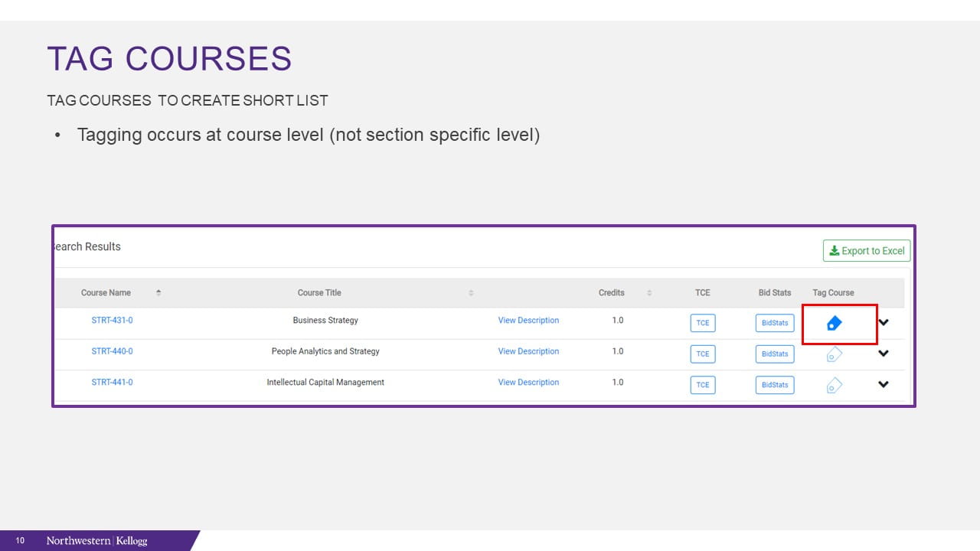Expand the STRT-431-0 row chevron
980x551 pixels.
[884, 323]
